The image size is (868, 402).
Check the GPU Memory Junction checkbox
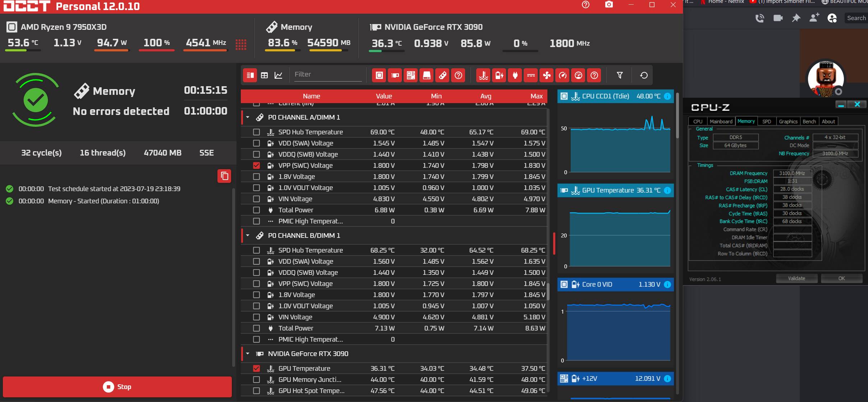256,380
